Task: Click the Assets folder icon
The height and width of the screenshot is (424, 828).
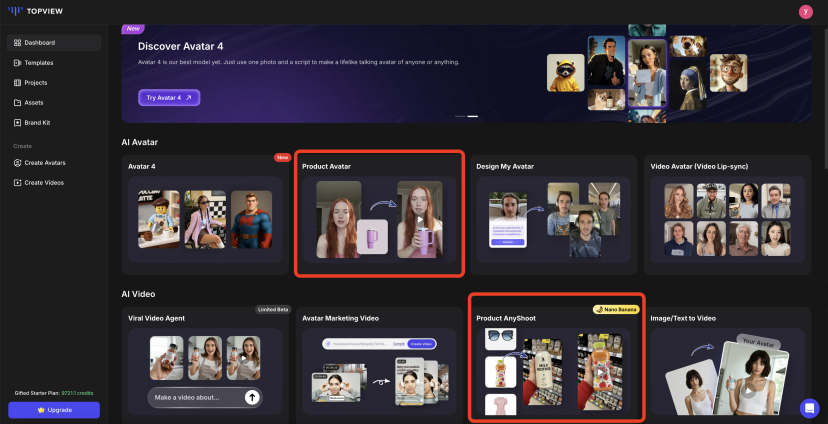Action: [x=17, y=103]
